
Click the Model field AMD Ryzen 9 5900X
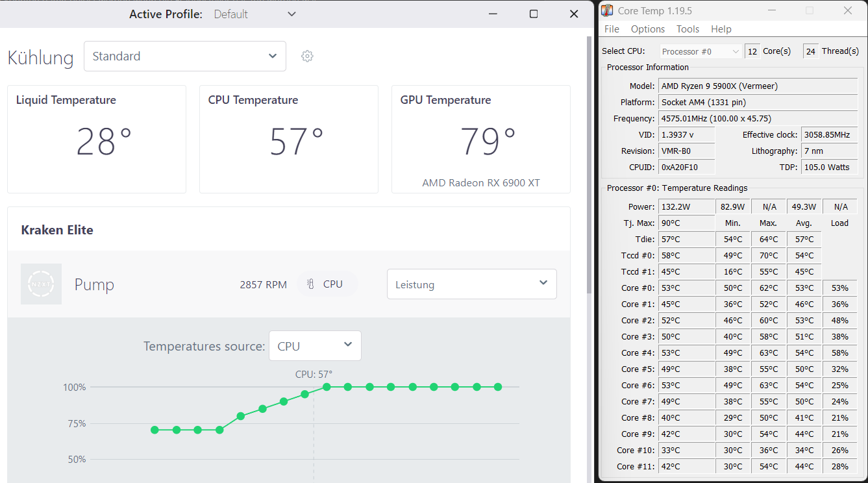[758, 86]
